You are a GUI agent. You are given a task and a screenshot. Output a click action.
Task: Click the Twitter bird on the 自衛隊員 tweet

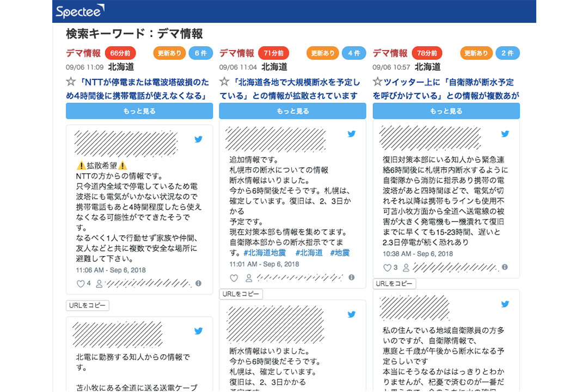(x=505, y=304)
